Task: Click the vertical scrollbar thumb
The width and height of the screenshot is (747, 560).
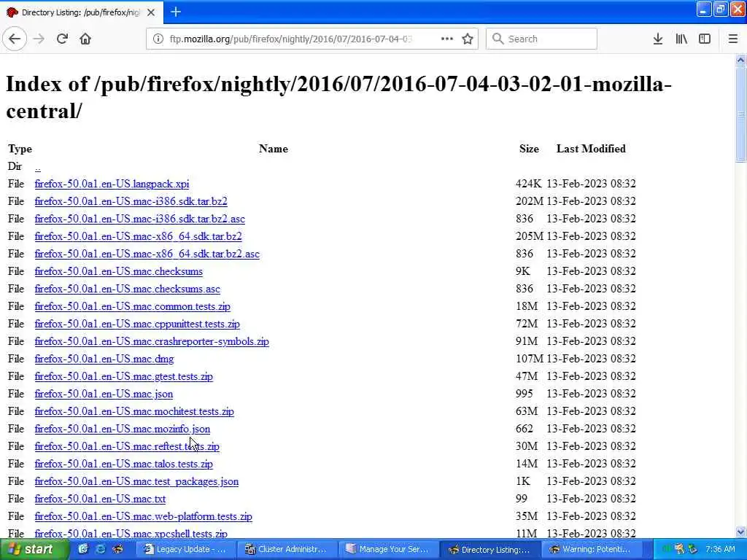Action: click(x=741, y=114)
